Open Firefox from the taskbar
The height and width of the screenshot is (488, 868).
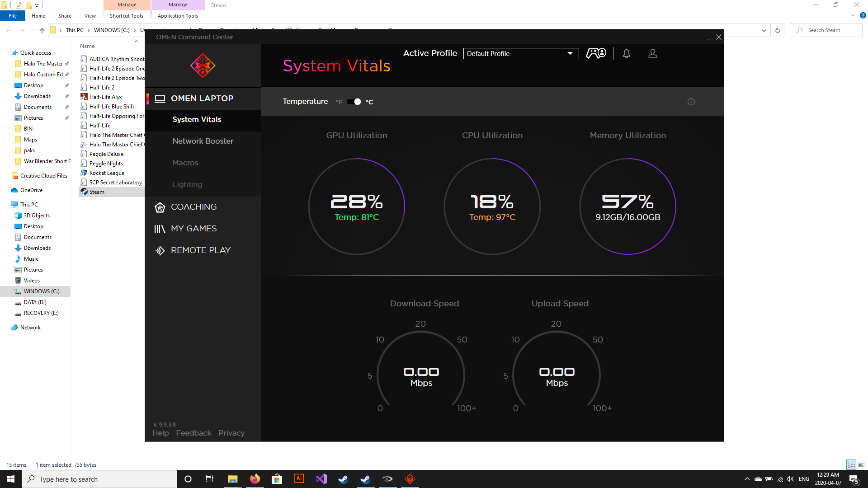click(255, 479)
